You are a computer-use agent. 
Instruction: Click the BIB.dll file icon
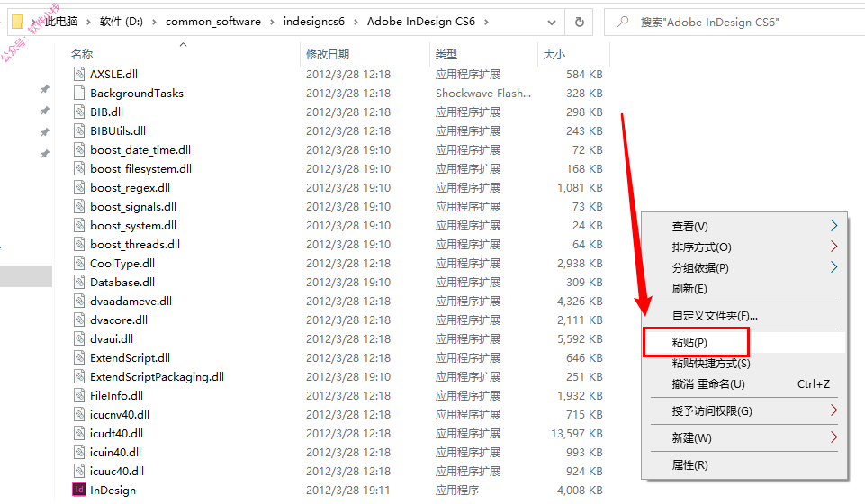[79, 112]
